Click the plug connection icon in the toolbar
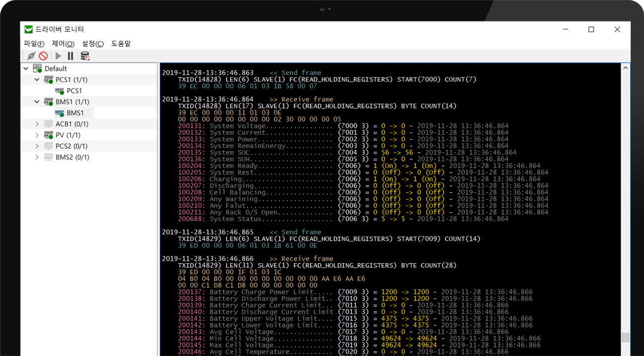 (x=31, y=56)
